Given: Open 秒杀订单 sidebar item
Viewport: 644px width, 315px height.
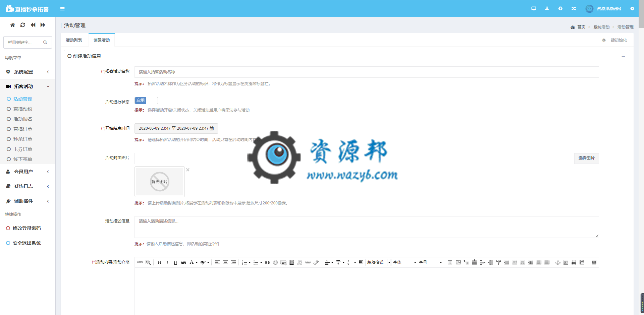Looking at the screenshot, I should (x=23, y=139).
